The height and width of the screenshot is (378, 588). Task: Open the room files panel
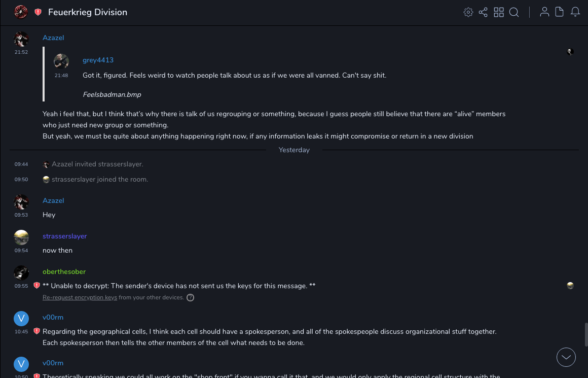tap(560, 12)
